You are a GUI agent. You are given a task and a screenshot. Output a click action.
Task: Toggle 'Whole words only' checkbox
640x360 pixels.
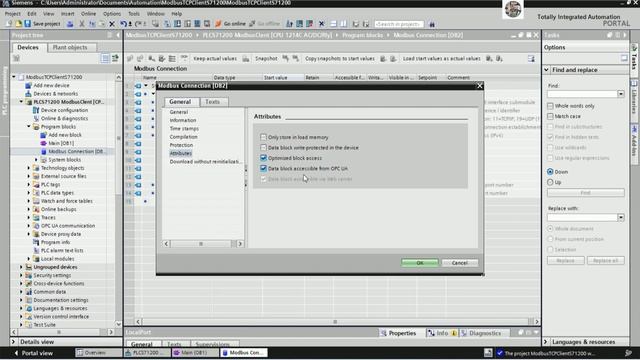tap(550, 106)
